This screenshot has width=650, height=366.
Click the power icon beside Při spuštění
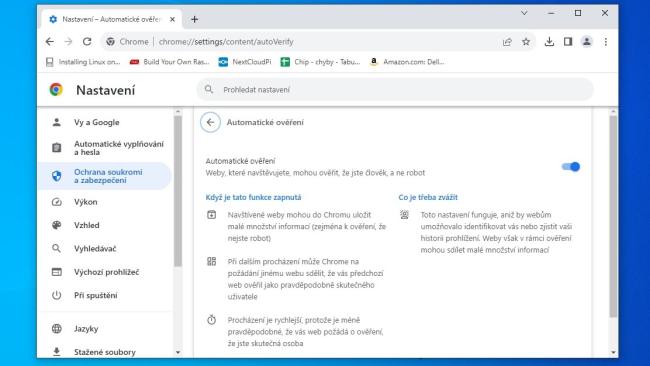[57, 295]
